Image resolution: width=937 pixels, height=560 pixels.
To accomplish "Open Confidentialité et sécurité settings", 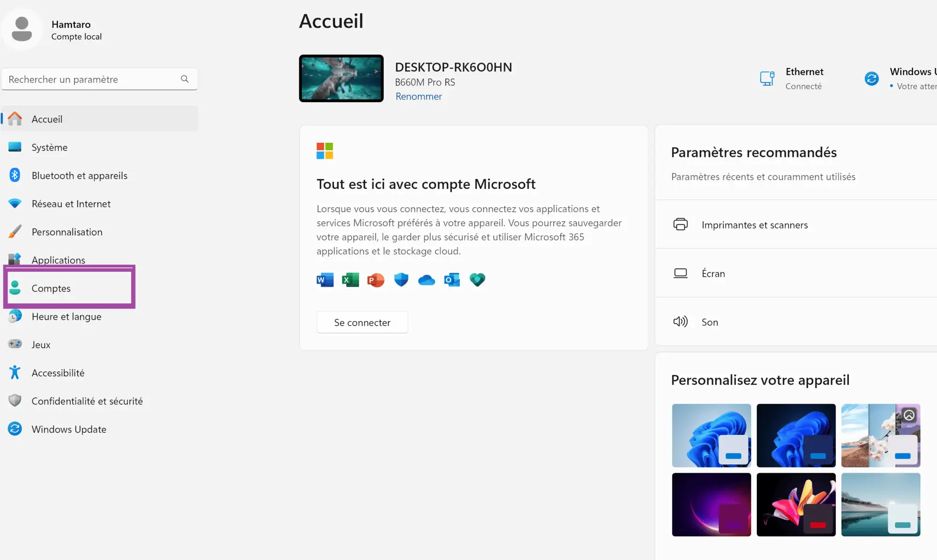I will coord(87,400).
